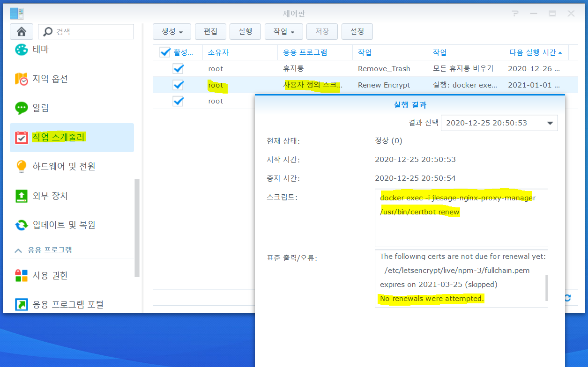Click the '시작 시간:' field label
Screen dimensions: 588x367
[283, 160]
